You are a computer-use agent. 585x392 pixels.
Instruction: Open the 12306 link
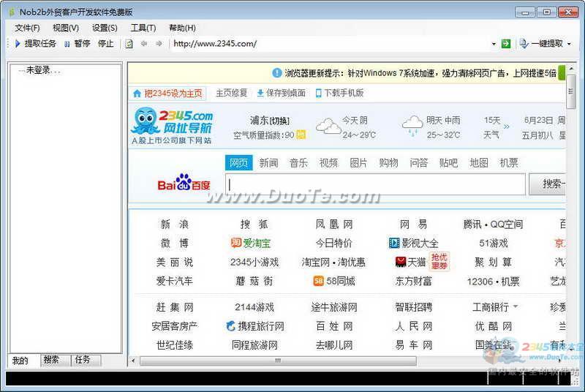point(480,282)
